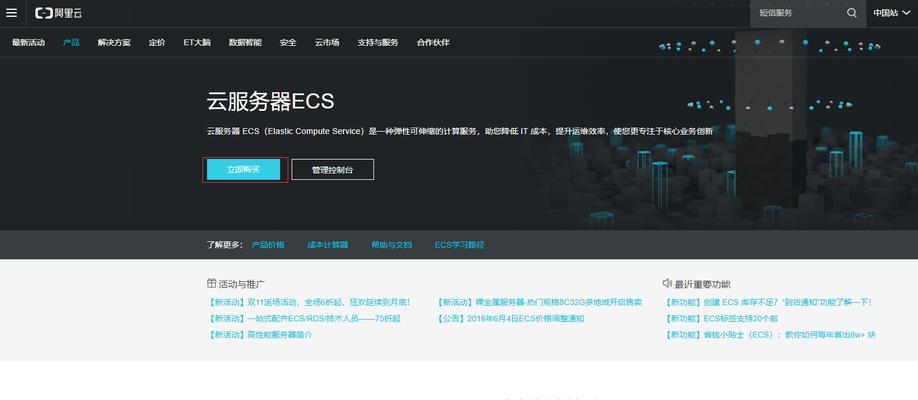Click the 最近重要功能 heading text

pyautogui.click(x=703, y=284)
